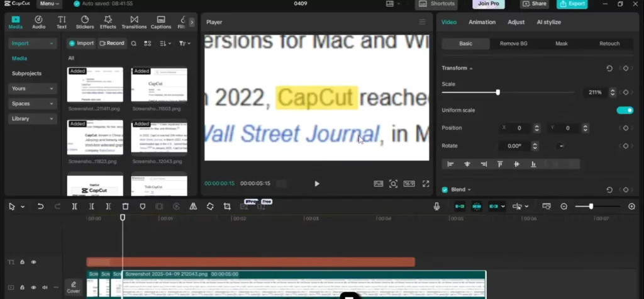Open the Blend mode dropdown arrow

click(469, 189)
